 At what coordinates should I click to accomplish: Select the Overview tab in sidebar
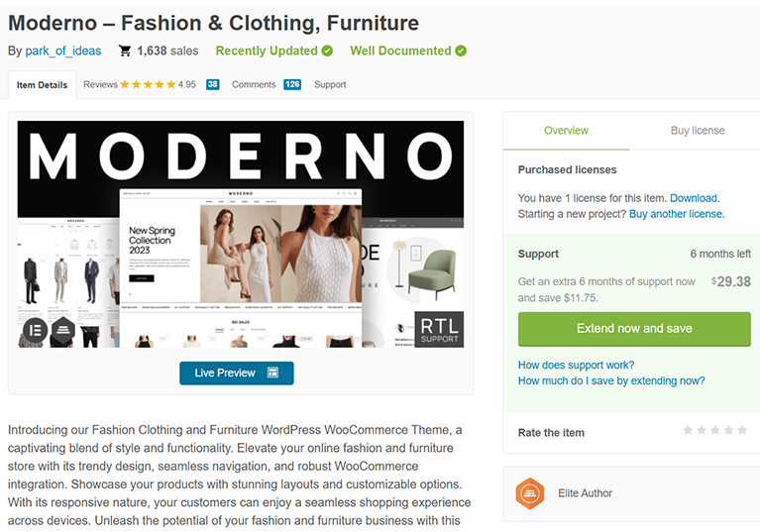[566, 131]
